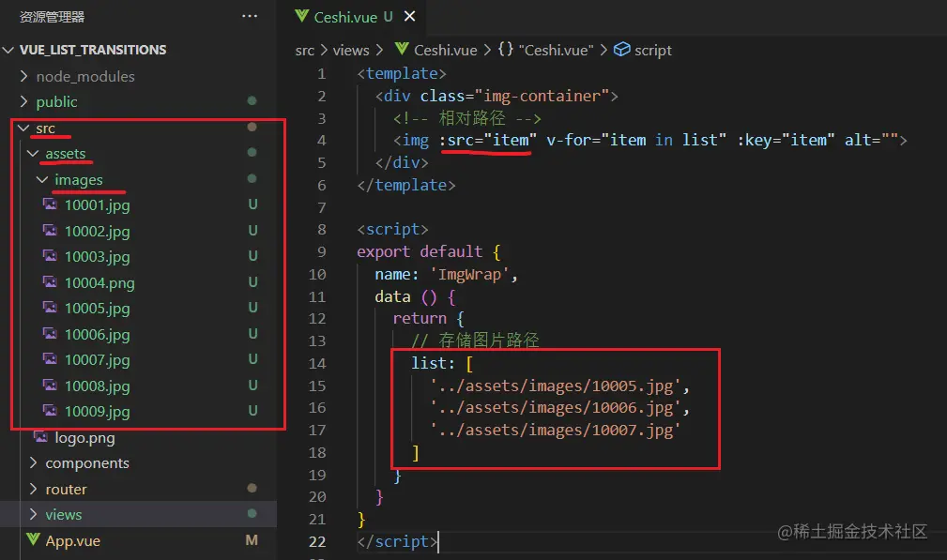Click image icon of 10004.png
This screenshot has width=947, height=560.
tap(50, 281)
